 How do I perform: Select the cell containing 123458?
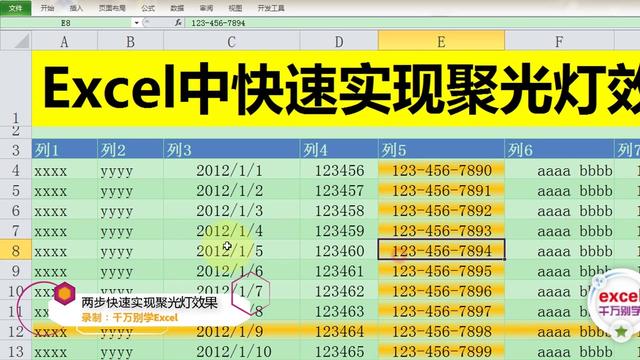[339, 210]
